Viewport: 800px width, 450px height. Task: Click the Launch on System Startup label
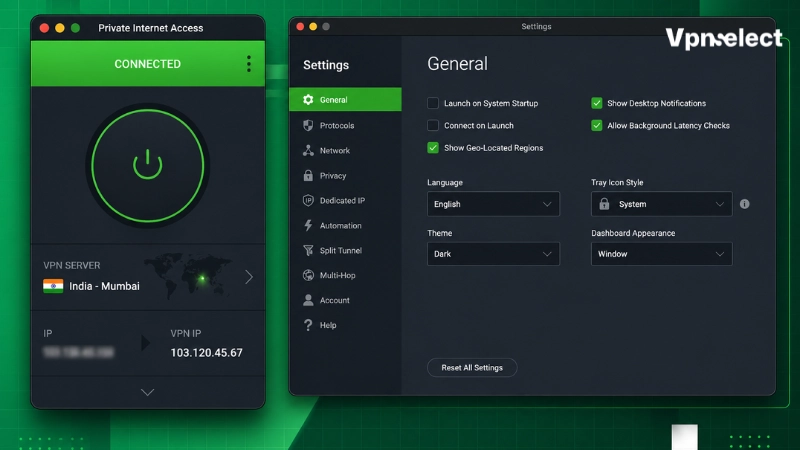(x=491, y=103)
